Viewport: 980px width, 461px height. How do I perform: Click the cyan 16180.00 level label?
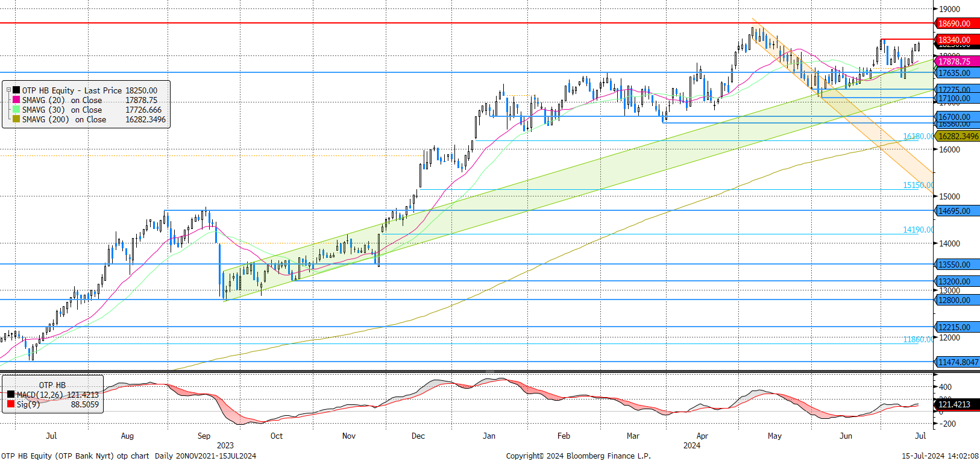tap(918, 137)
